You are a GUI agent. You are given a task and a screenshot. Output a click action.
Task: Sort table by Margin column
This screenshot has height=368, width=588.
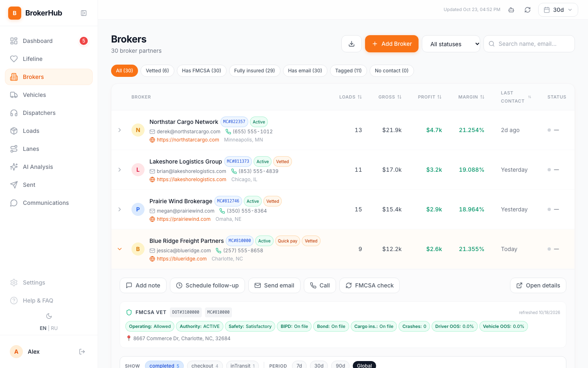click(471, 97)
